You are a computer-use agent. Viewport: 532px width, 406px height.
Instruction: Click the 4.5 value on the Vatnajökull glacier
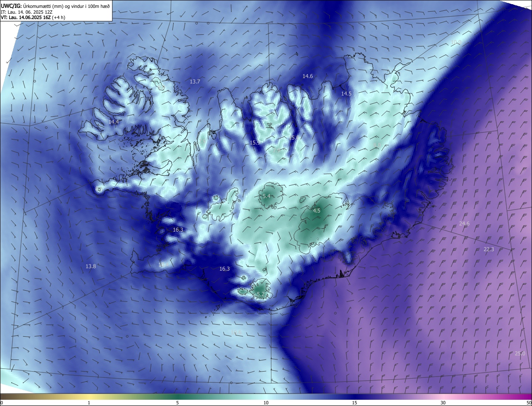click(317, 210)
